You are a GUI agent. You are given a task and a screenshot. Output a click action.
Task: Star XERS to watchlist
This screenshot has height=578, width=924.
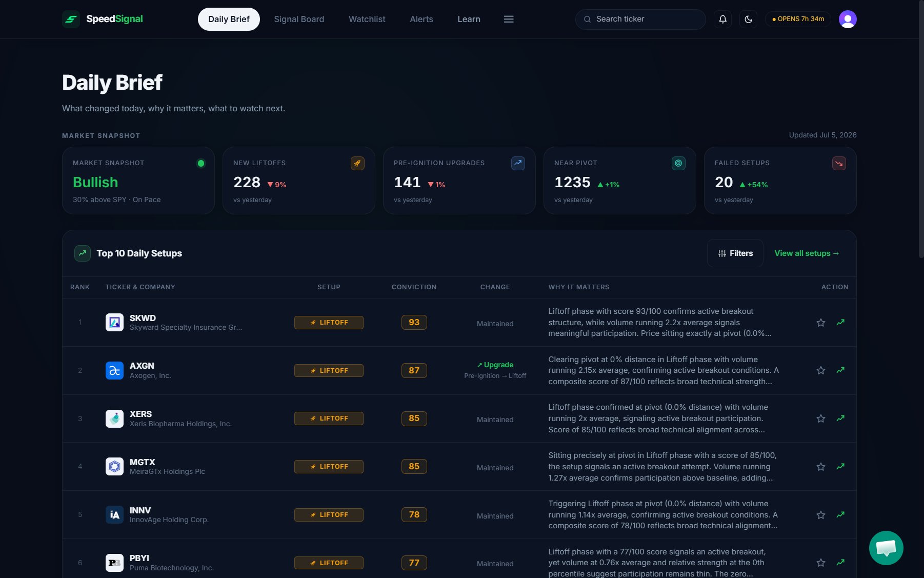coord(821,418)
